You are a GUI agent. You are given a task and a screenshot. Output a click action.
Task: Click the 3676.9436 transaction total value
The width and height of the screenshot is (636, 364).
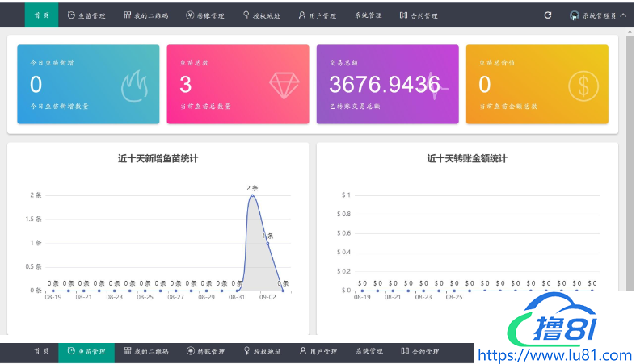385,85
